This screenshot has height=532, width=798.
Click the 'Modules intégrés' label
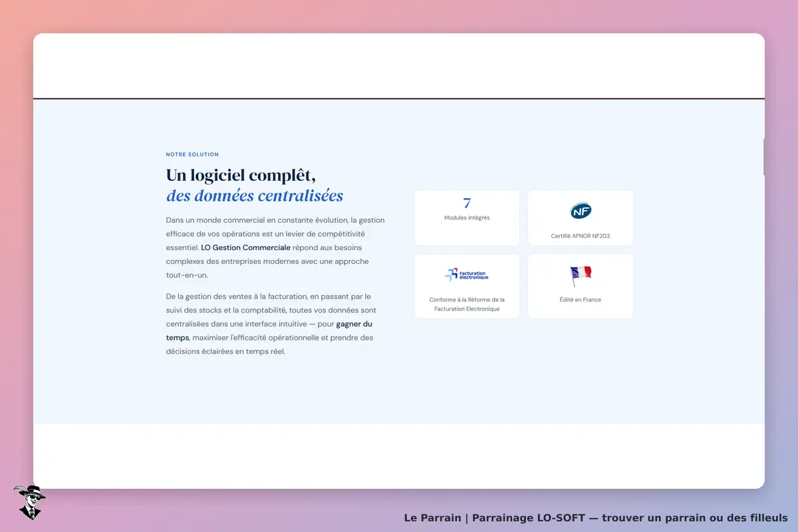(467, 218)
